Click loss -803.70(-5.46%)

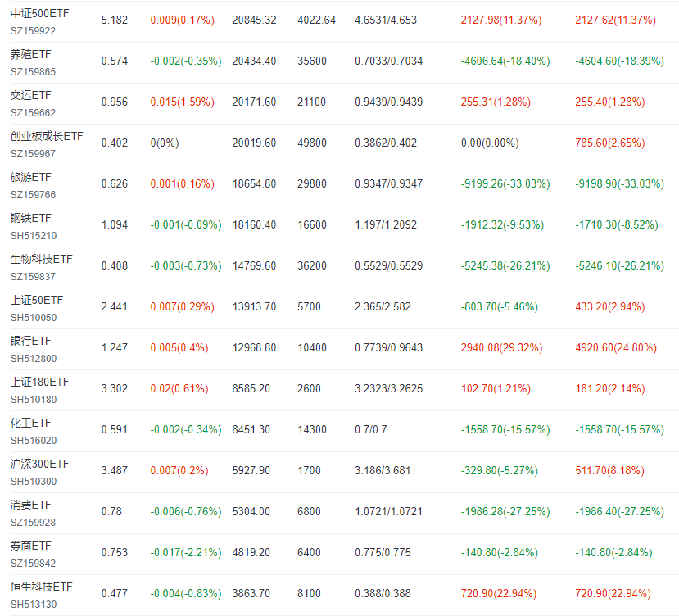click(x=500, y=306)
